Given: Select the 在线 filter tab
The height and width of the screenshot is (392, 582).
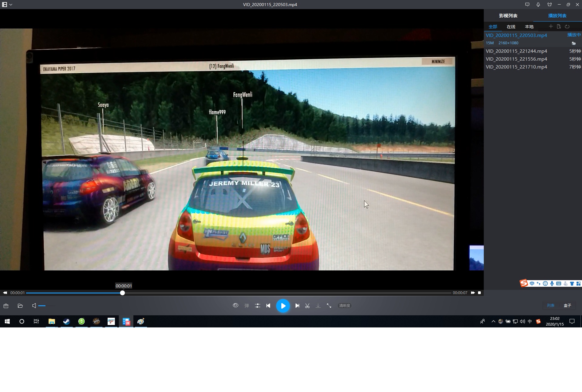Looking at the screenshot, I should (511, 27).
